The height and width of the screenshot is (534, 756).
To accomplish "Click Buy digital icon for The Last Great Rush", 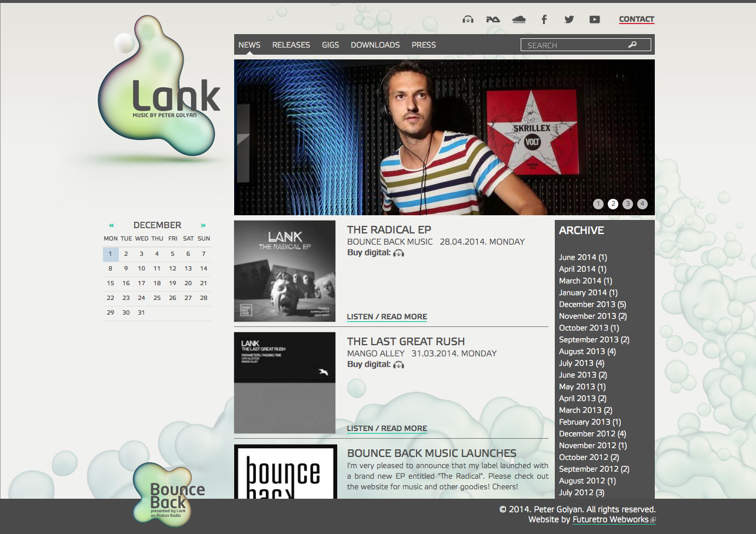I will (x=399, y=364).
